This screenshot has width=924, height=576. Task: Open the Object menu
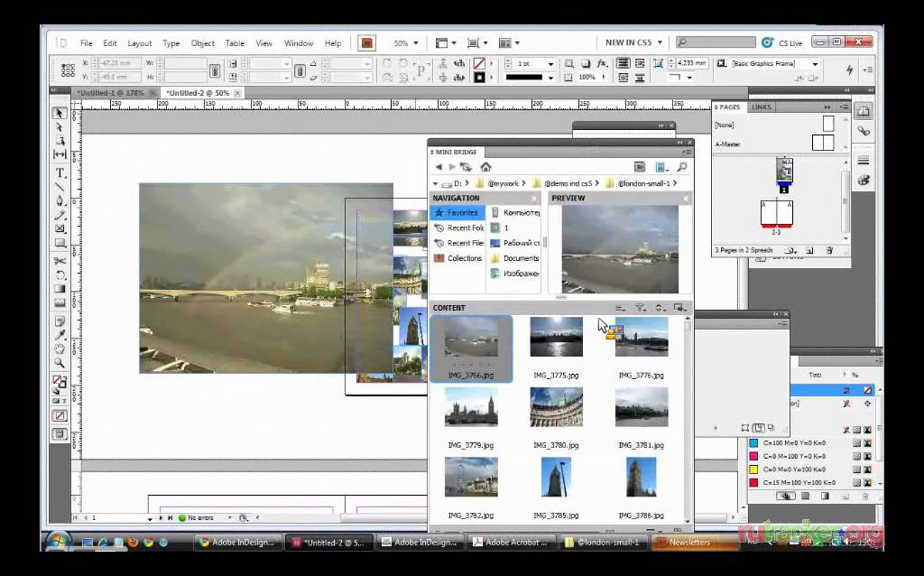click(203, 43)
